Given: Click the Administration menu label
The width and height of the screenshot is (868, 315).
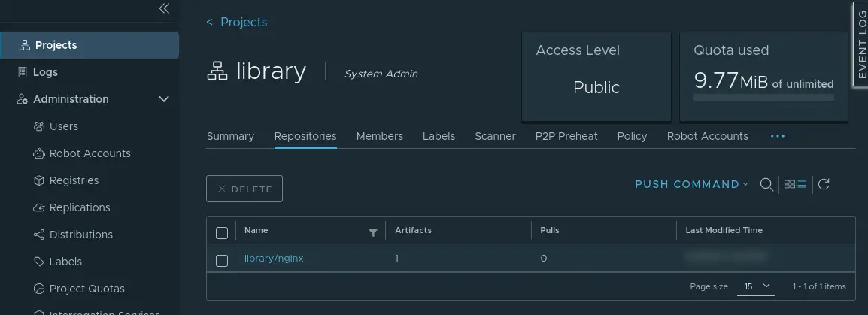Looking at the screenshot, I should [71, 99].
